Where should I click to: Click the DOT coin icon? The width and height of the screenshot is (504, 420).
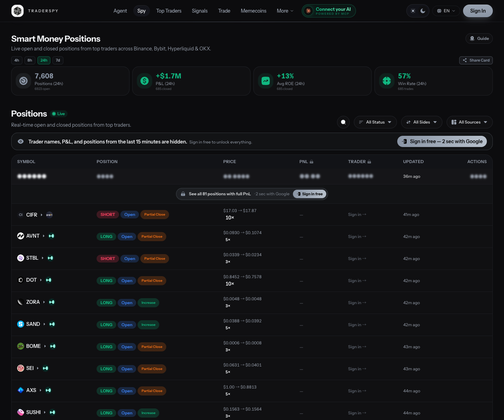point(21,280)
